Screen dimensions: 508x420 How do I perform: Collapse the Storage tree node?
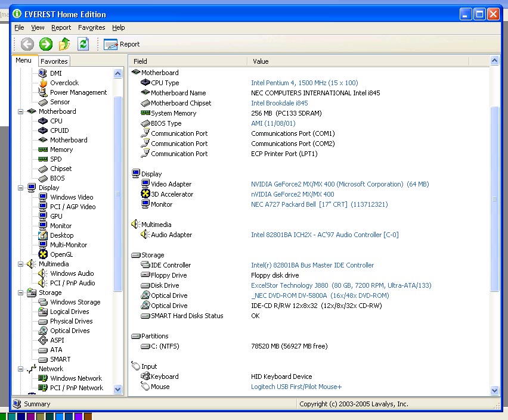pos(20,293)
